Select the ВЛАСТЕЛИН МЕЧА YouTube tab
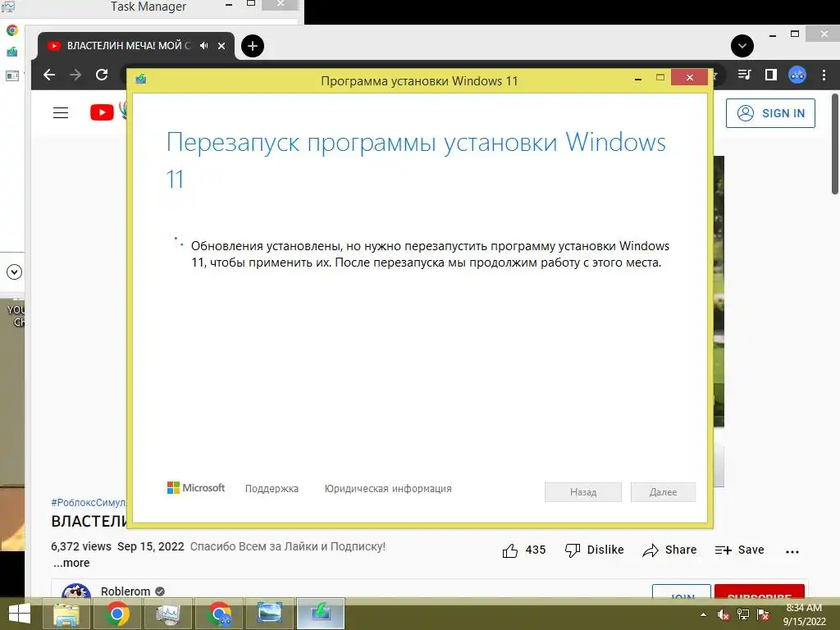 coord(136,46)
